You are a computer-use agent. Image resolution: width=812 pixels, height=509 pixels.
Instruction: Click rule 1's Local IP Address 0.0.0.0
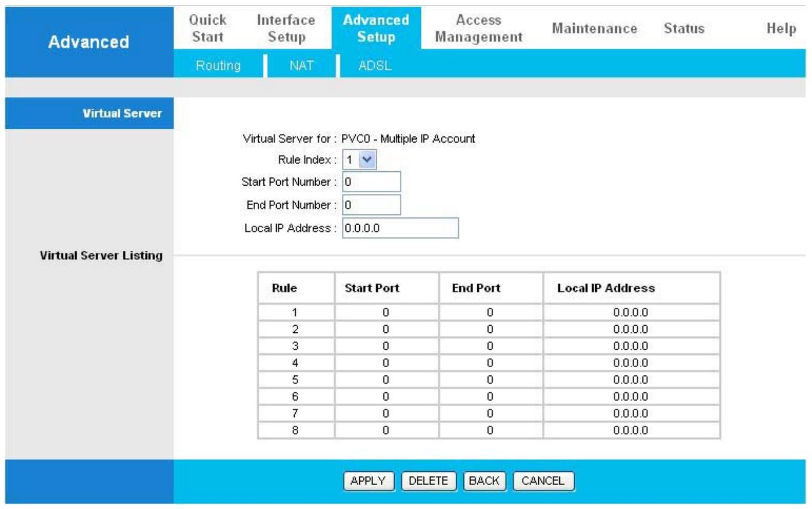pyautogui.click(x=631, y=312)
